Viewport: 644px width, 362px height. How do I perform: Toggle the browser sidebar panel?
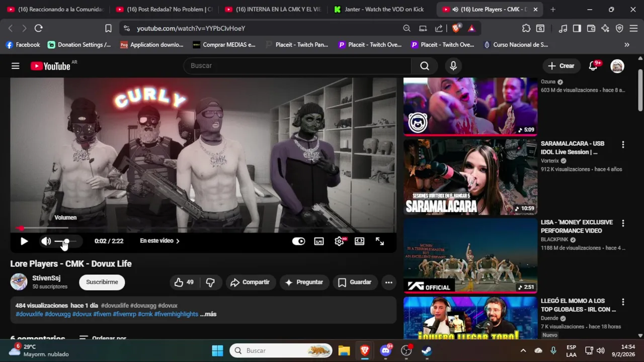[577, 29]
